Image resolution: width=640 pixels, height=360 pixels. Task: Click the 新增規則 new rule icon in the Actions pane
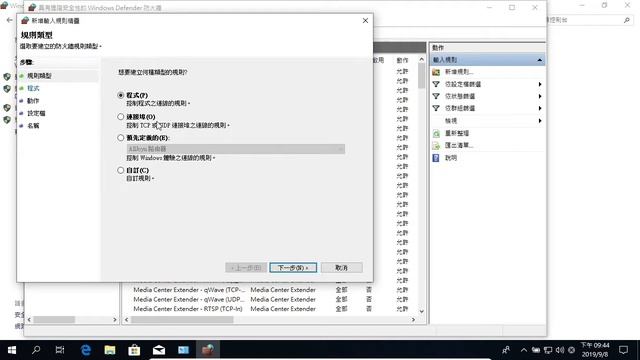(436, 72)
